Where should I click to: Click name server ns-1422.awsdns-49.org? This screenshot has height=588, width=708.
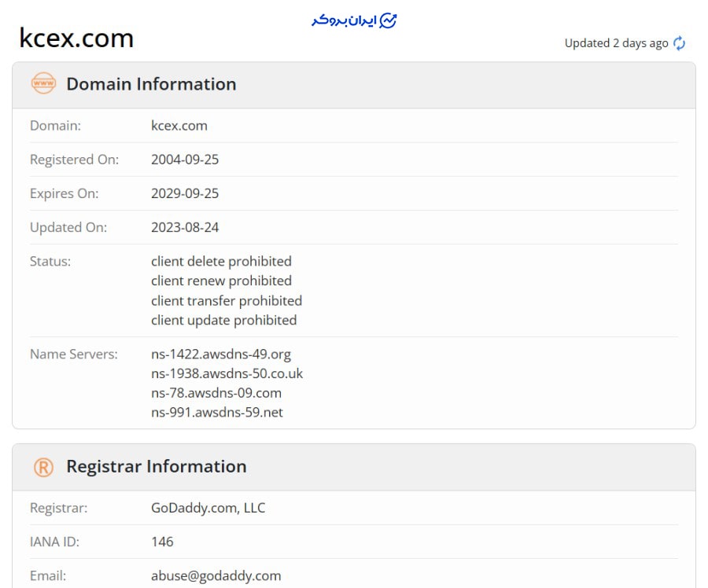pyautogui.click(x=221, y=354)
